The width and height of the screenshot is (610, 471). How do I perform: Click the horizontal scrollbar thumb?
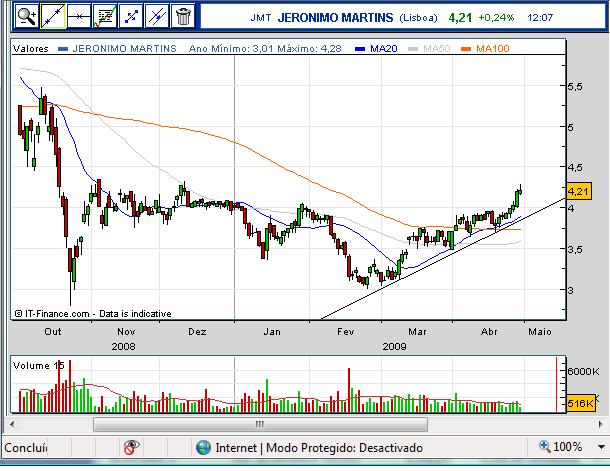[260, 424]
